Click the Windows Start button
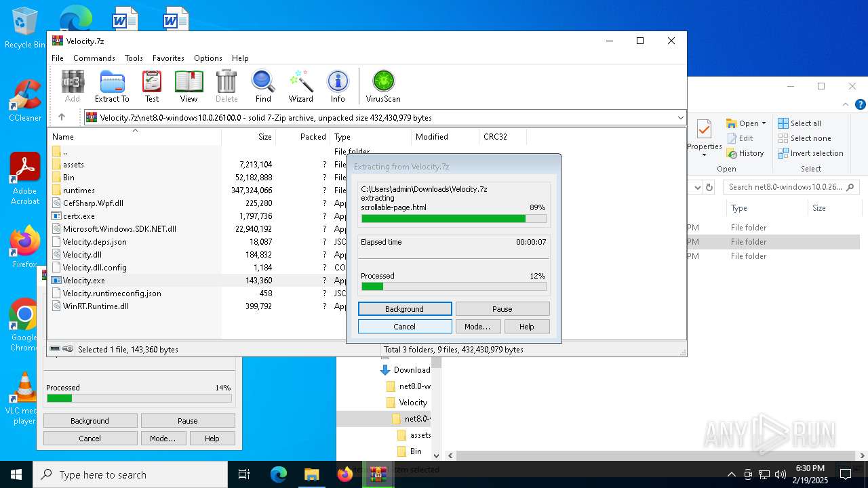 (x=16, y=474)
